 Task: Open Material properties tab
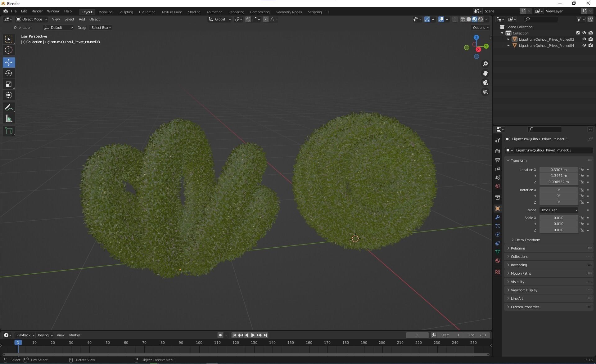point(498,261)
